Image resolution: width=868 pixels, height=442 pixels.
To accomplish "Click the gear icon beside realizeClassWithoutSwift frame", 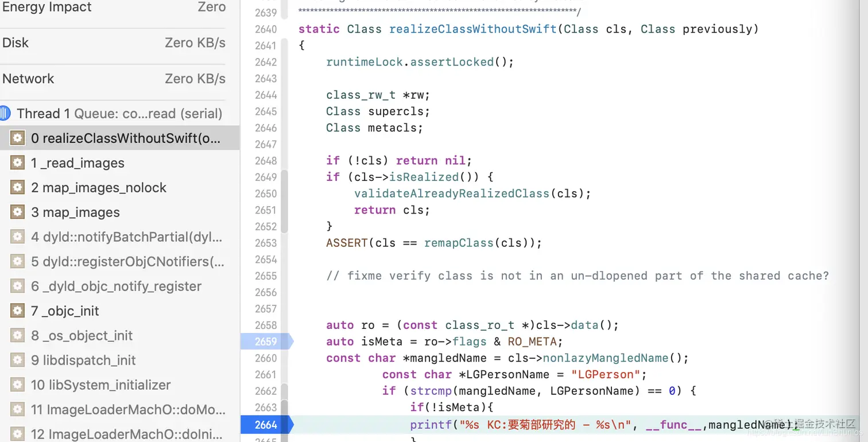I will click(18, 138).
